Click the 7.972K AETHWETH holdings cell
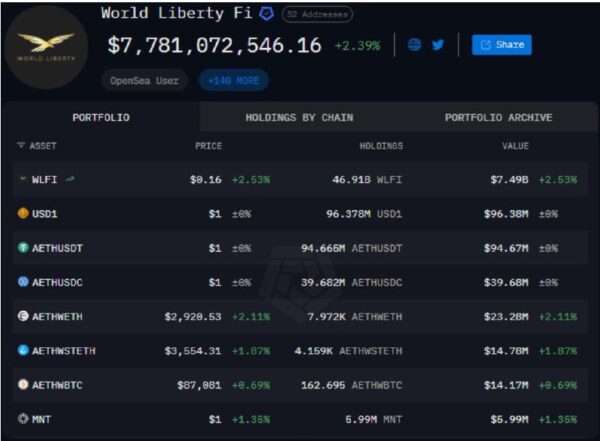The height and width of the screenshot is (441, 600). (x=355, y=317)
